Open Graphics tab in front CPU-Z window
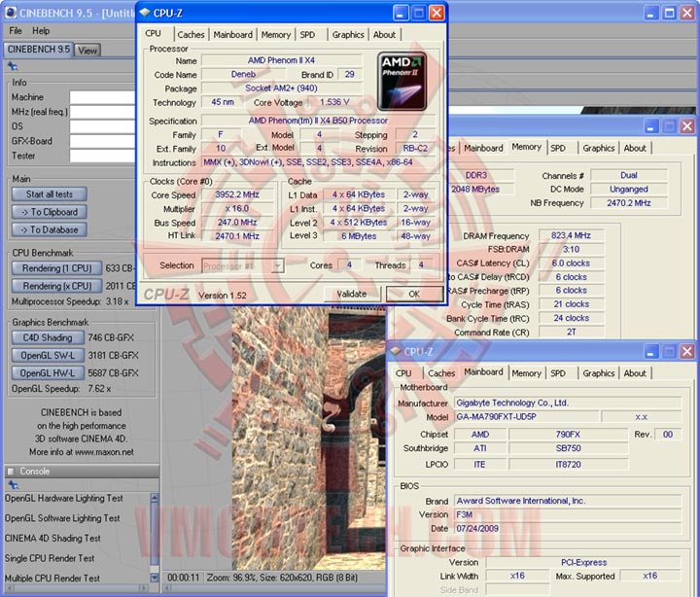The image size is (700, 597). (x=348, y=34)
